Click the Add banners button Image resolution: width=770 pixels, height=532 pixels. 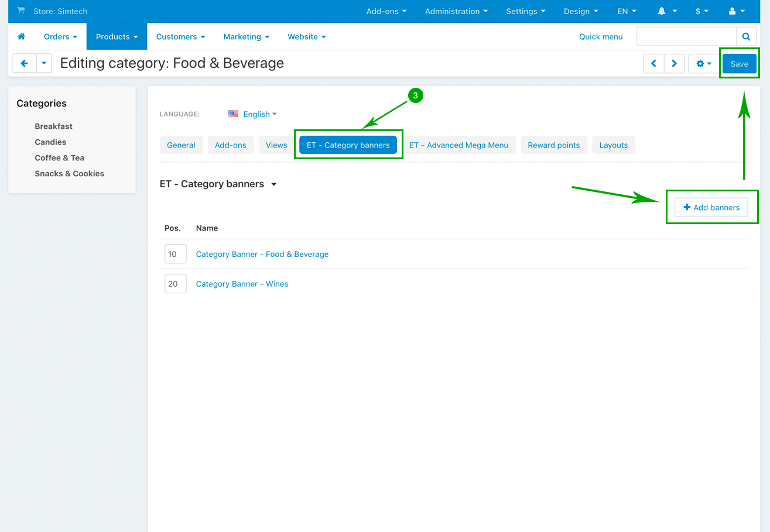pyautogui.click(x=711, y=207)
